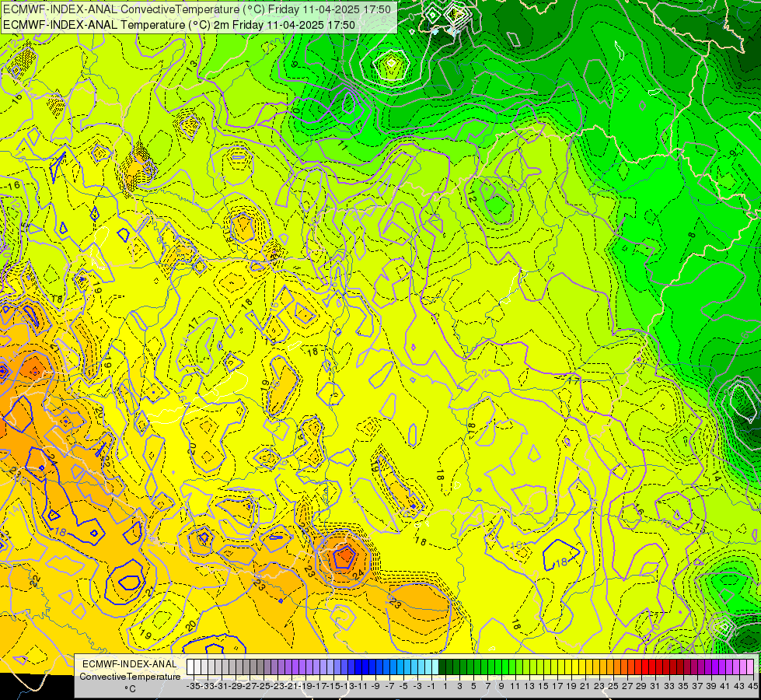Click the legend scale label '-1'
Image resolution: width=761 pixels, height=700 pixels.
(x=431, y=686)
